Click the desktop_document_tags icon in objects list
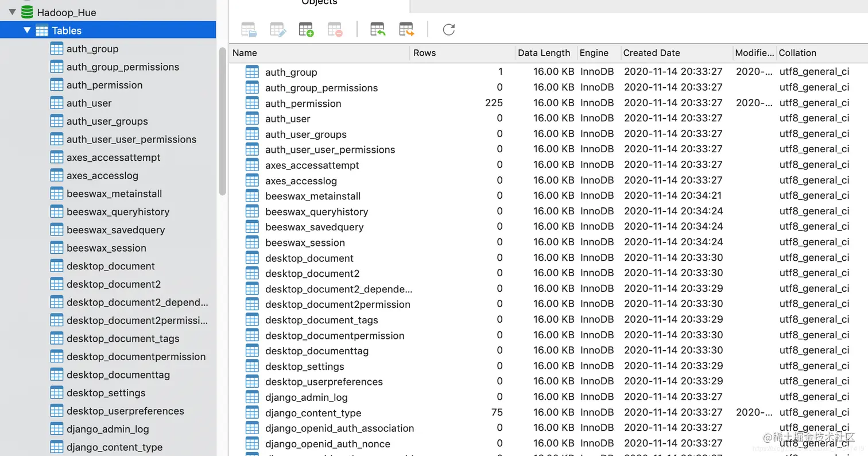The height and width of the screenshot is (456, 868). tap(252, 320)
